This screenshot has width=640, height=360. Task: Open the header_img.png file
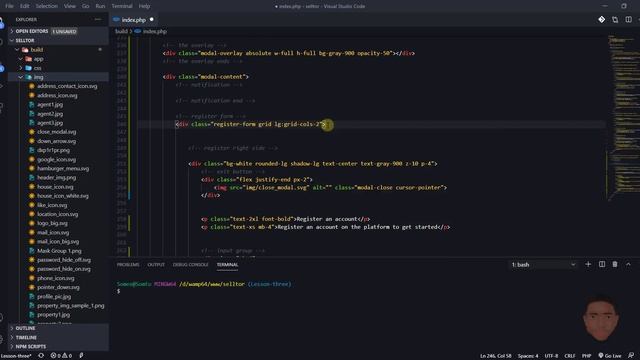[x=56, y=178]
